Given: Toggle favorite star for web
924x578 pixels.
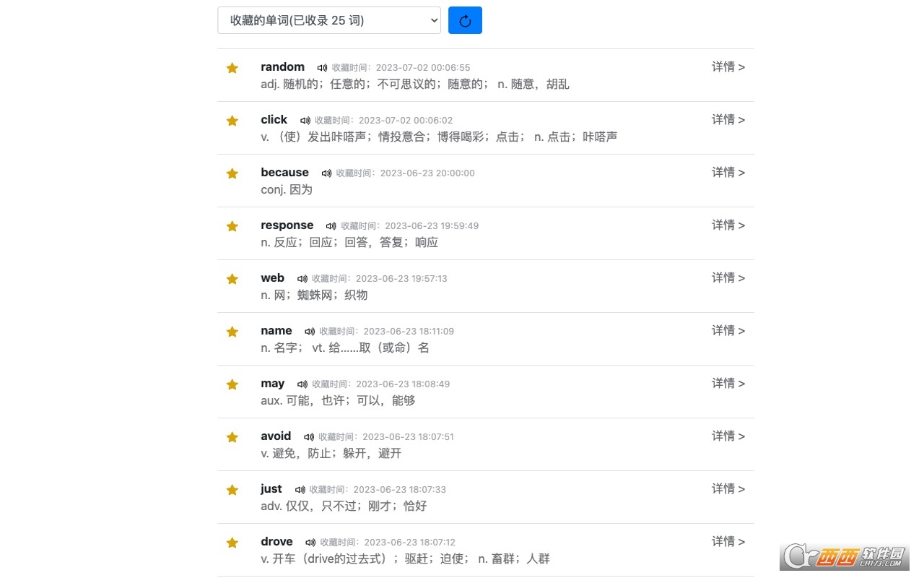Looking at the screenshot, I should (x=232, y=279).
